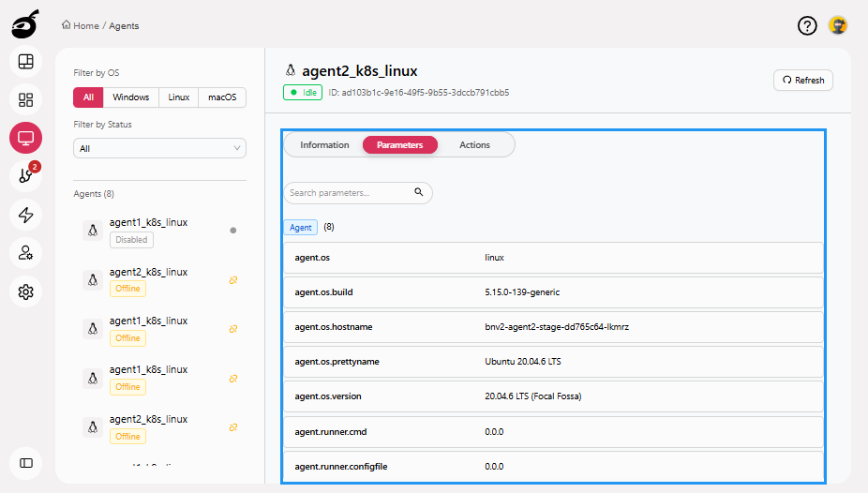Click the grey status dot of the Disabled agent
The image size is (868, 493).
[x=233, y=231]
